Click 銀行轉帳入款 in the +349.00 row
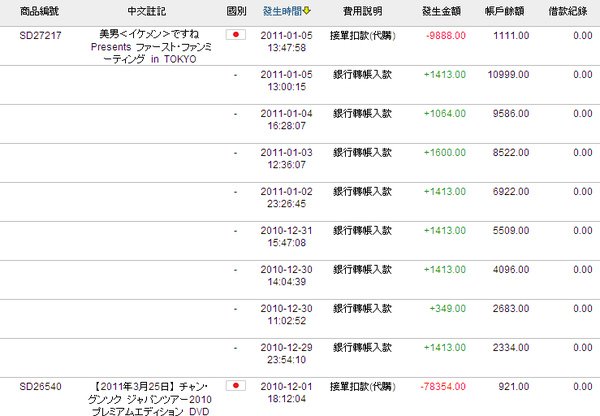Image resolution: width=600 pixels, height=416 pixels. (x=362, y=308)
